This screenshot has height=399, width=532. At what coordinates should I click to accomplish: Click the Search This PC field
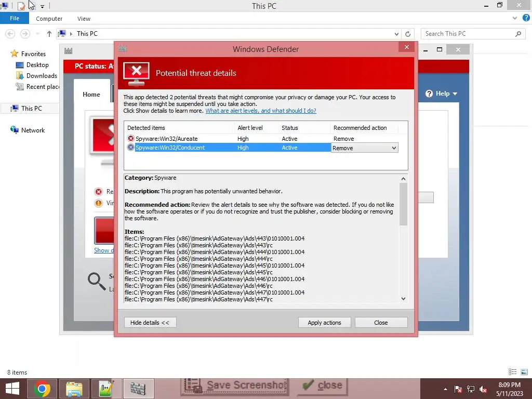point(474,34)
